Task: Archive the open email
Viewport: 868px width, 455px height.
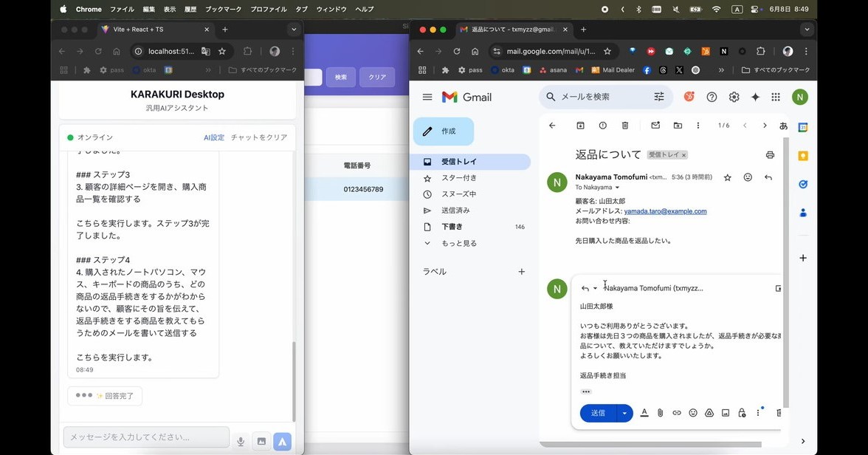Action: pos(580,126)
